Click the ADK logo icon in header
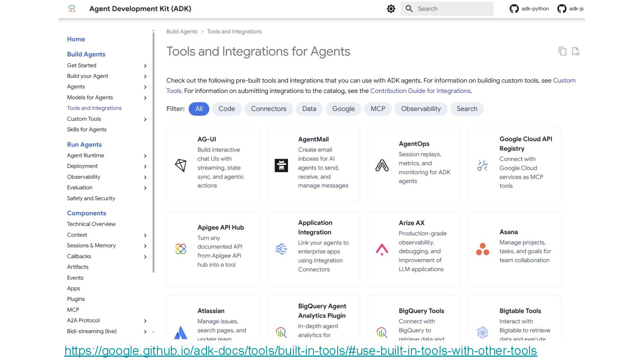The image size is (644, 362). tap(72, 9)
